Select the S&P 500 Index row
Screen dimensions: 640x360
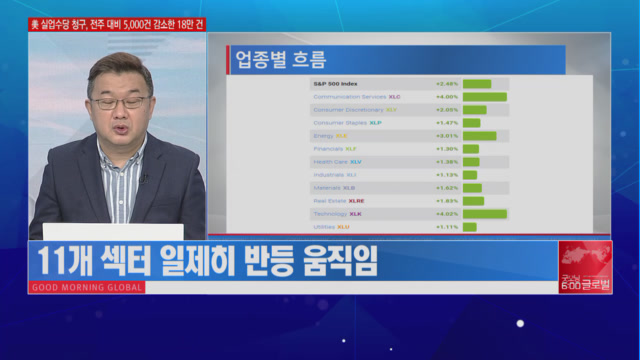coord(409,84)
